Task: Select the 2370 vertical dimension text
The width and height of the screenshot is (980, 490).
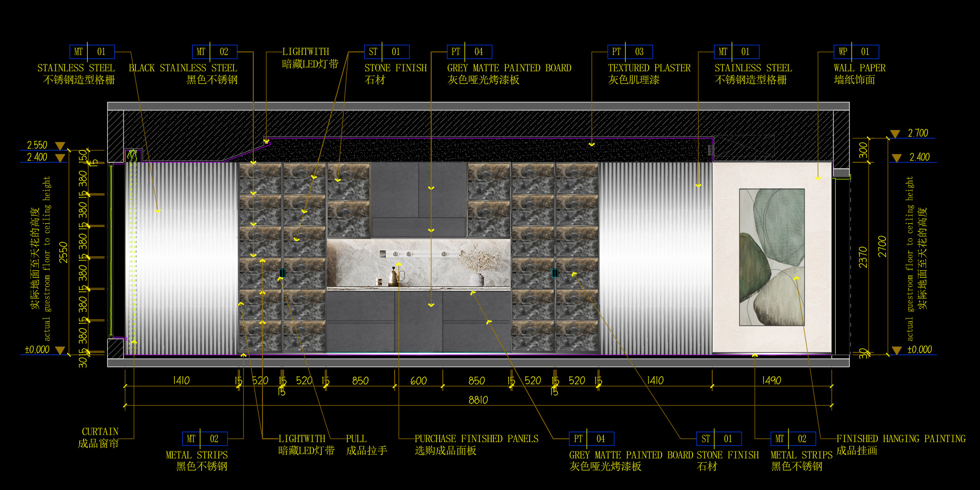Action: click(x=863, y=257)
